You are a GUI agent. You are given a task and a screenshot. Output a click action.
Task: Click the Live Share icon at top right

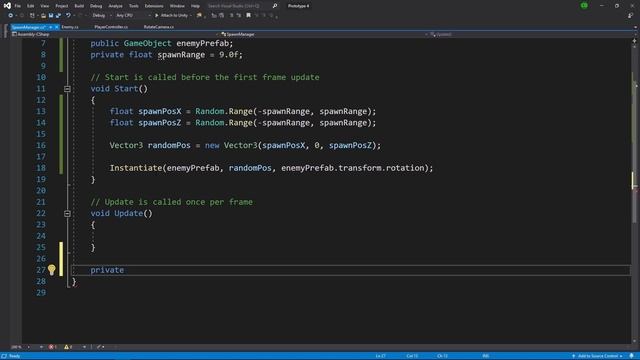click(x=631, y=16)
